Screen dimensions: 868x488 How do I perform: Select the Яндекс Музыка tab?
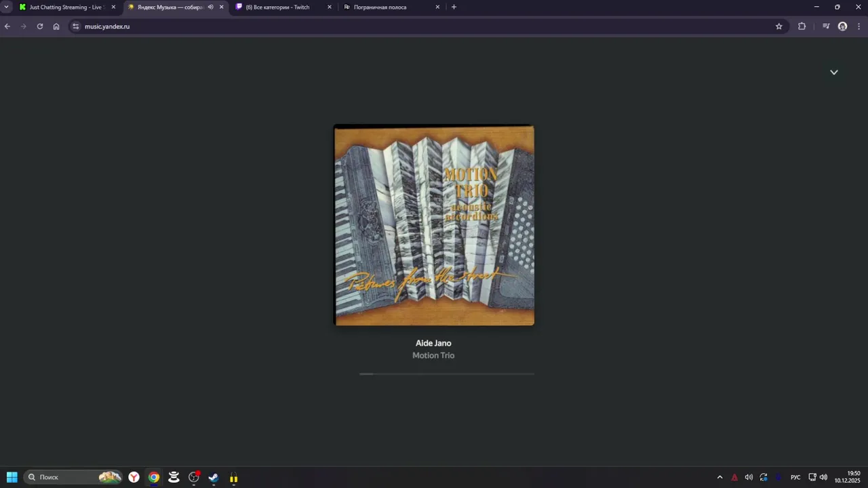(x=170, y=7)
